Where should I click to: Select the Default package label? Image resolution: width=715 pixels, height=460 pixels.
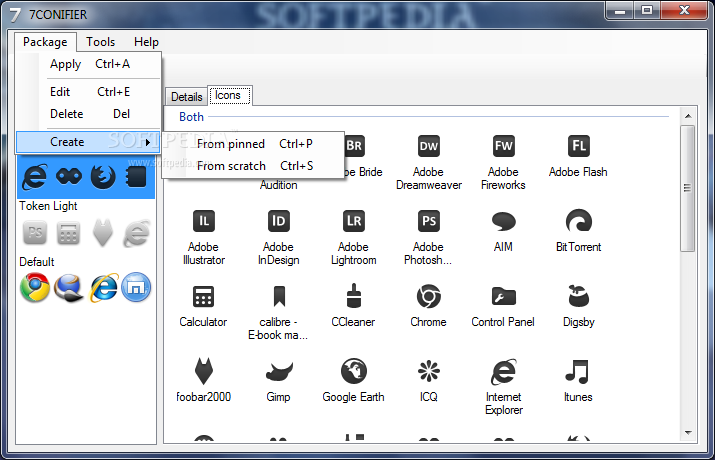pos(36,262)
